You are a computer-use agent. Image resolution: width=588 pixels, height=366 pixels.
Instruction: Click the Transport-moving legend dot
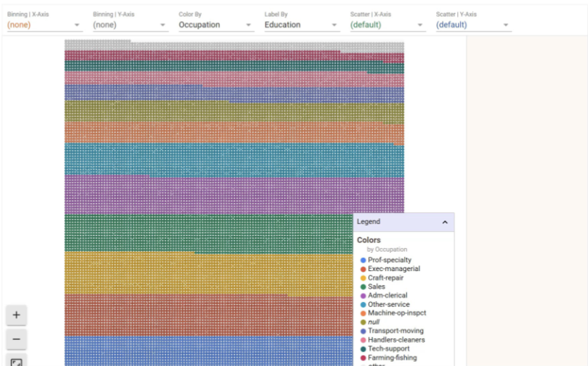pyautogui.click(x=363, y=331)
